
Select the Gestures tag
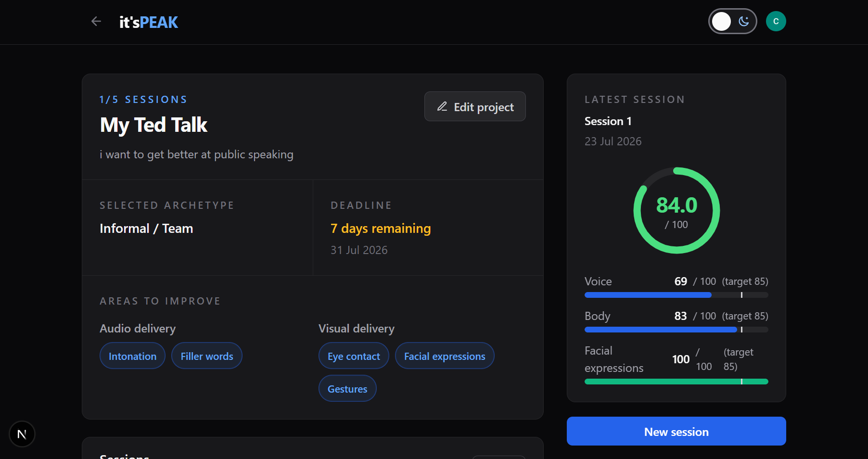(x=347, y=388)
